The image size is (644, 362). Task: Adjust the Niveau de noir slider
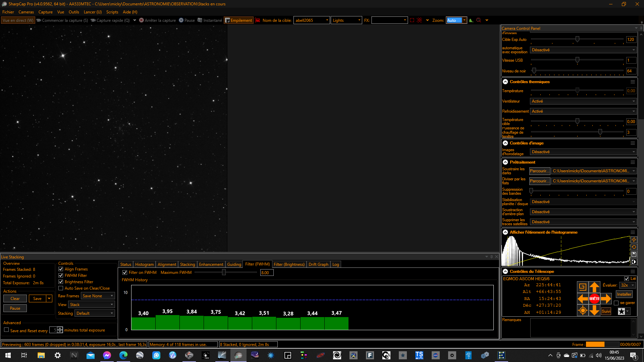pos(534,71)
